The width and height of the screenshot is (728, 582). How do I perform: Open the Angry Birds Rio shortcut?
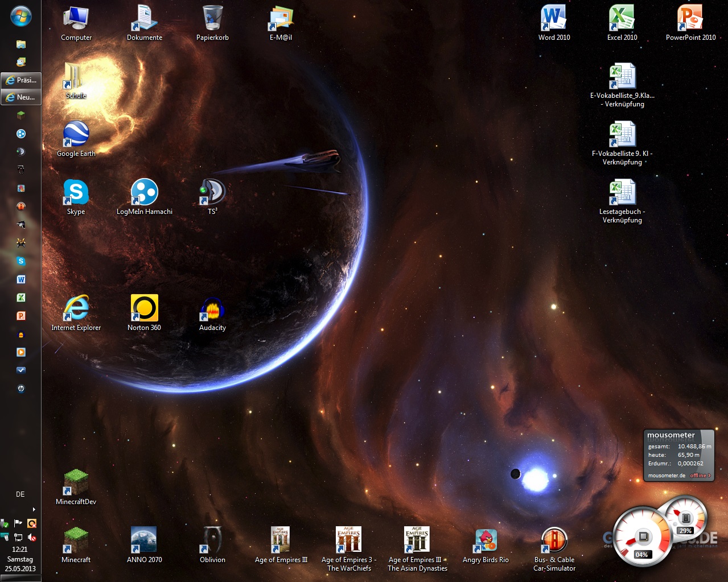point(486,542)
